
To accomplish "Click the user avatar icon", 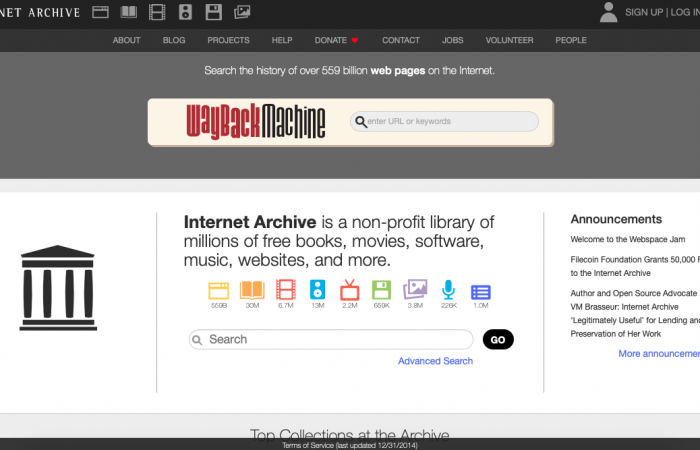I will pos(608,12).
